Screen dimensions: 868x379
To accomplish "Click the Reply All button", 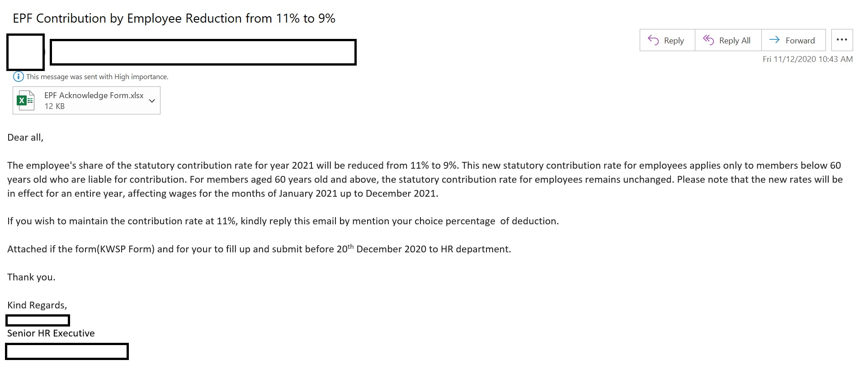I will pos(727,40).
